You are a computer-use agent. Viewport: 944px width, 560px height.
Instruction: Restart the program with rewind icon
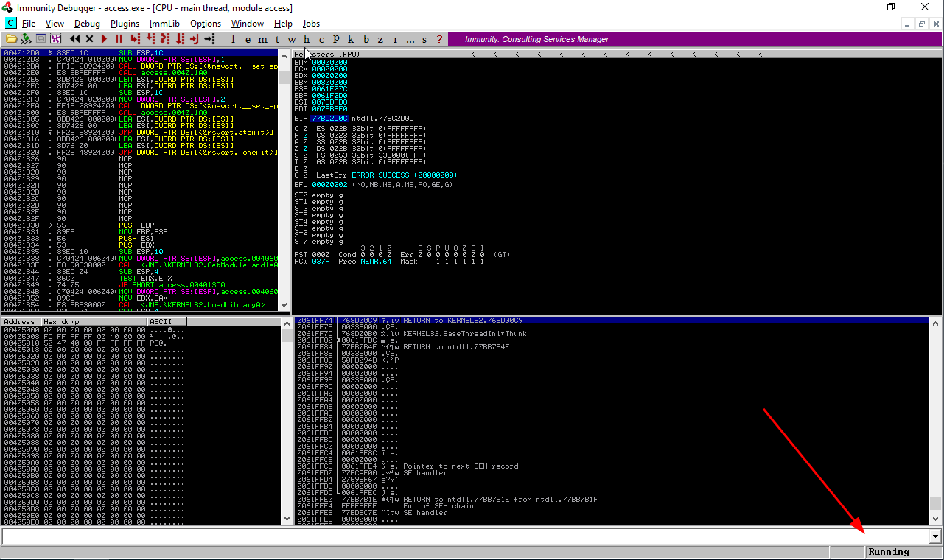[x=75, y=39]
